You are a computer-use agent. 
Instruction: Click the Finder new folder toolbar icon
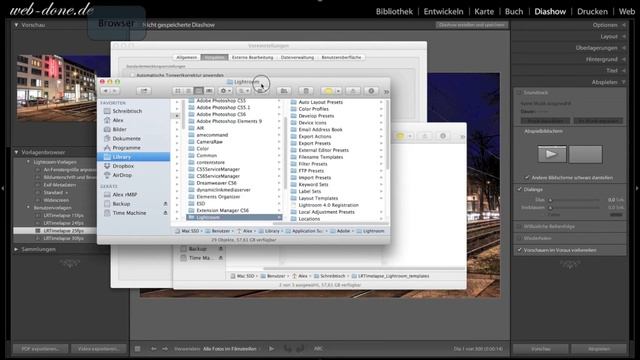tap(284, 91)
